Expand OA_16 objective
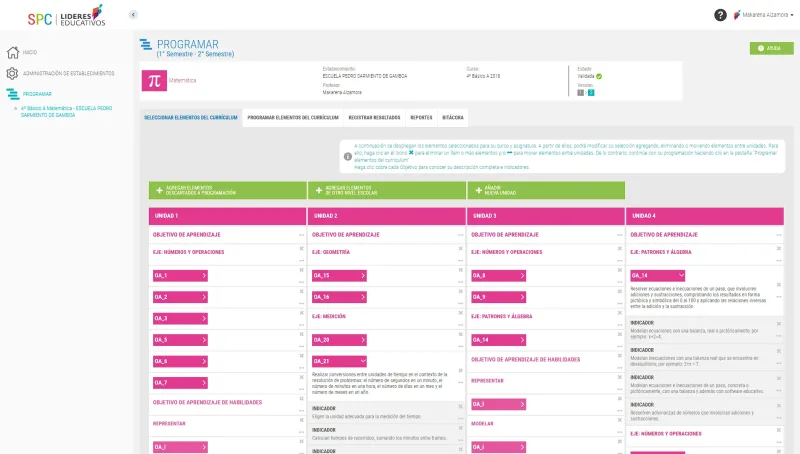 339,297
